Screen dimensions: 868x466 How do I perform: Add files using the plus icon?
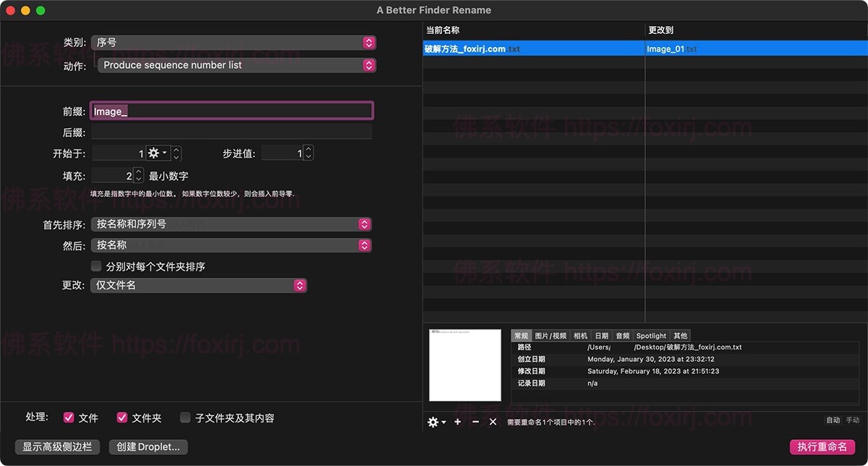coord(456,421)
